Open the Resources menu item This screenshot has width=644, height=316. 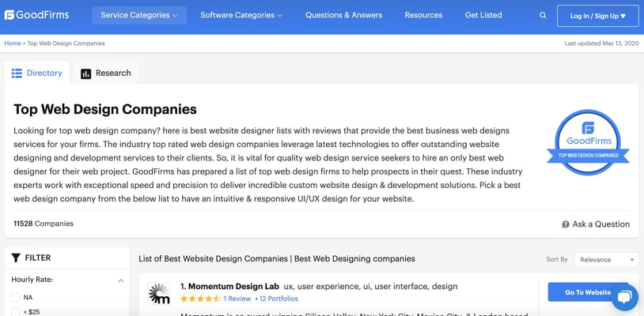click(423, 15)
